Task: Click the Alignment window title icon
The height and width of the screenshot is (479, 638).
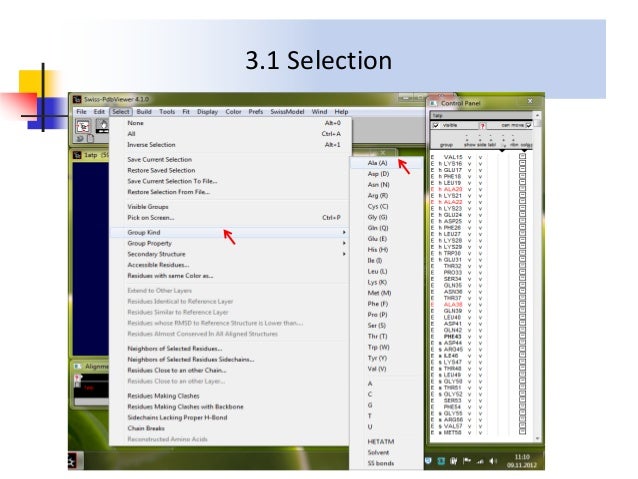Action: click(77, 366)
